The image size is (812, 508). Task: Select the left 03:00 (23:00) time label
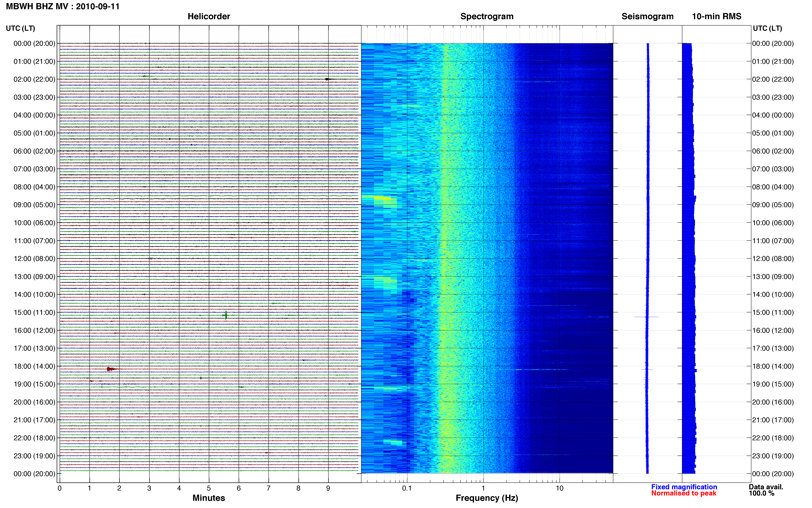point(34,97)
